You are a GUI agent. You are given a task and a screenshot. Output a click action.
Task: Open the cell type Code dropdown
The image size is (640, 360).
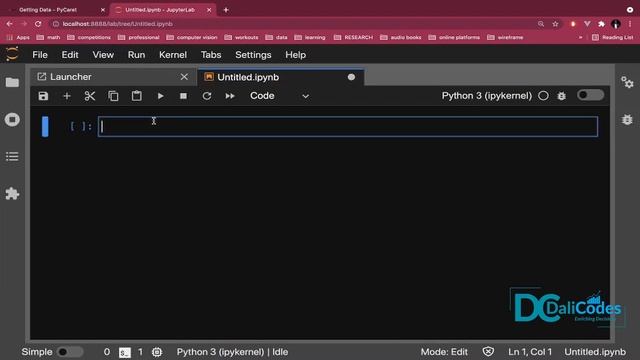pyautogui.click(x=280, y=96)
